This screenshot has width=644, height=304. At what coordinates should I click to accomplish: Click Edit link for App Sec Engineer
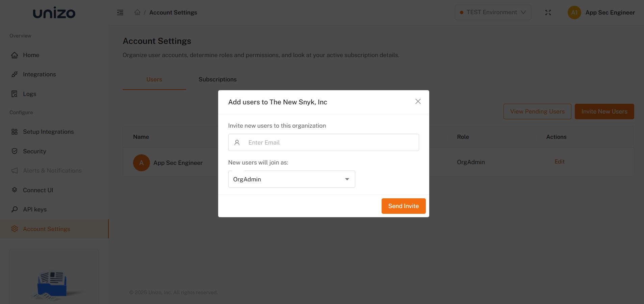(x=559, y=162)
